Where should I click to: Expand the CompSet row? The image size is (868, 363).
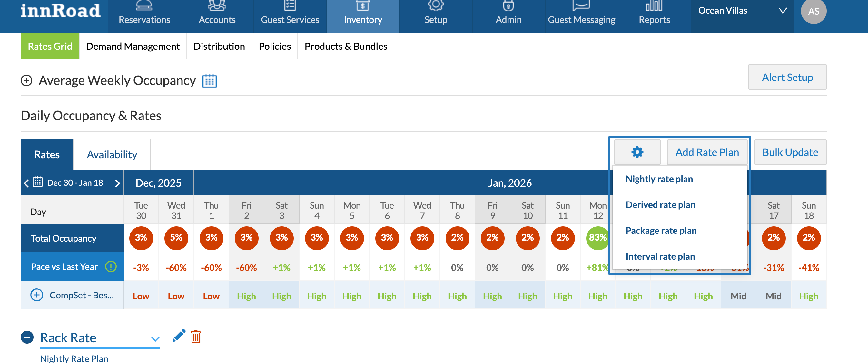36,295
